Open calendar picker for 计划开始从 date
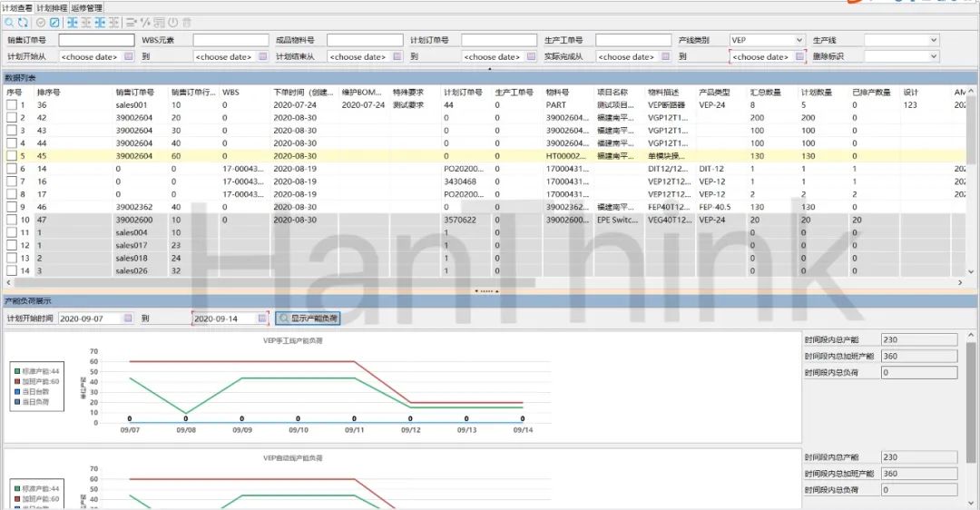The height and width of the screenshot is (510, 980). point(128,56)
